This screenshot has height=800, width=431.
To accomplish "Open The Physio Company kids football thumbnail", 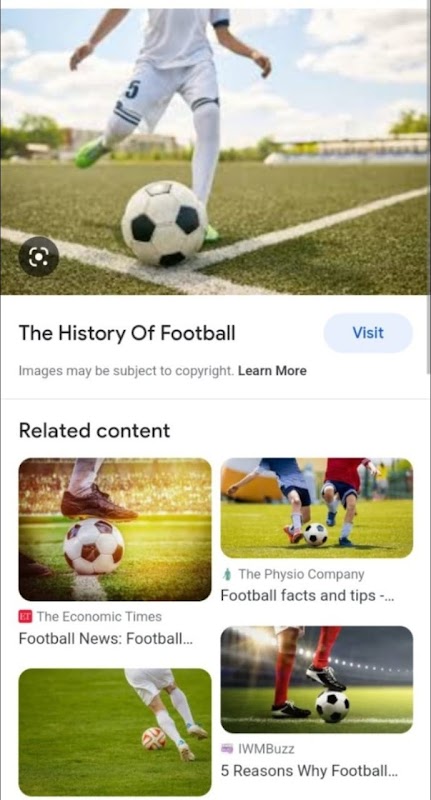I will (x=317, y=508).
